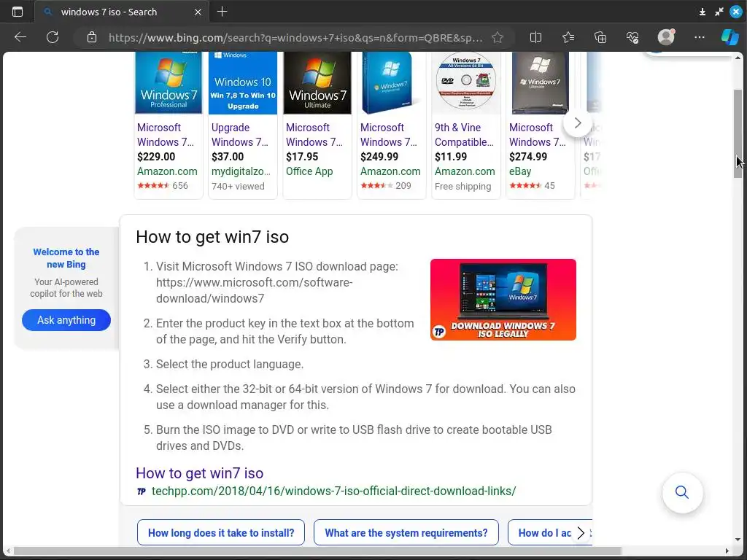The height and width of the screenshot is (560, 747).
Task: Open 9th & Vine Compatible $11.99 product
Action: 464,135
